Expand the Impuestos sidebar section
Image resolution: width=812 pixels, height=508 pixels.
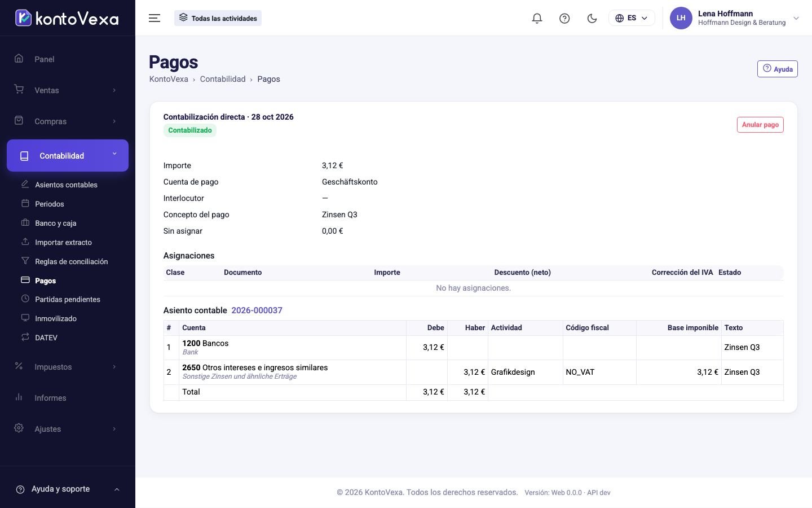click(x=68, y=367)
